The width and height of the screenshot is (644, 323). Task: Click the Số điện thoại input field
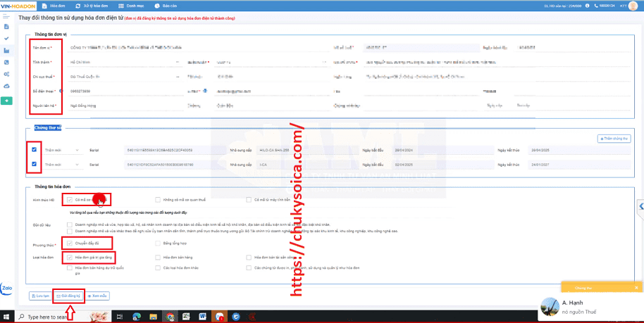click(x=125, y=91)
